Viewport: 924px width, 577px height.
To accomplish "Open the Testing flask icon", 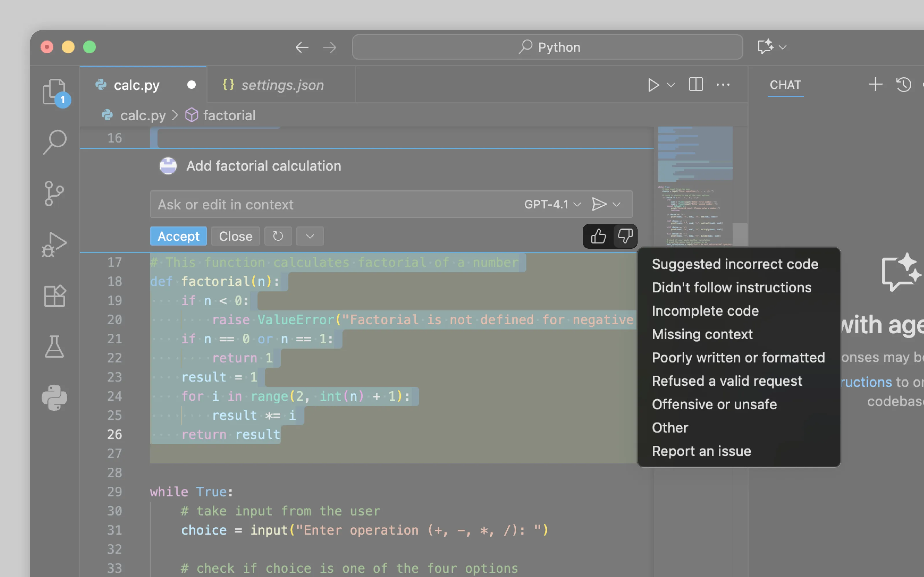I will (x=54, y=346).
